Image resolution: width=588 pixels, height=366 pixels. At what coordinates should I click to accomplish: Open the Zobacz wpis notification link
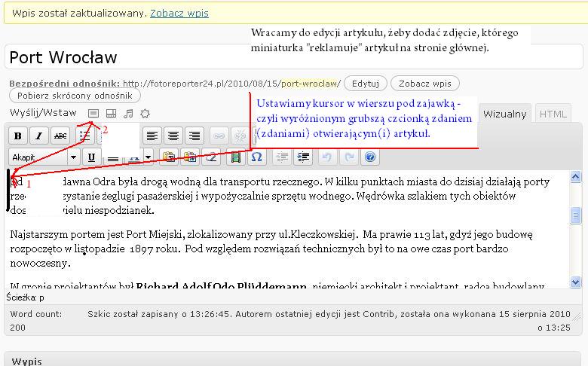pos(179,13)
